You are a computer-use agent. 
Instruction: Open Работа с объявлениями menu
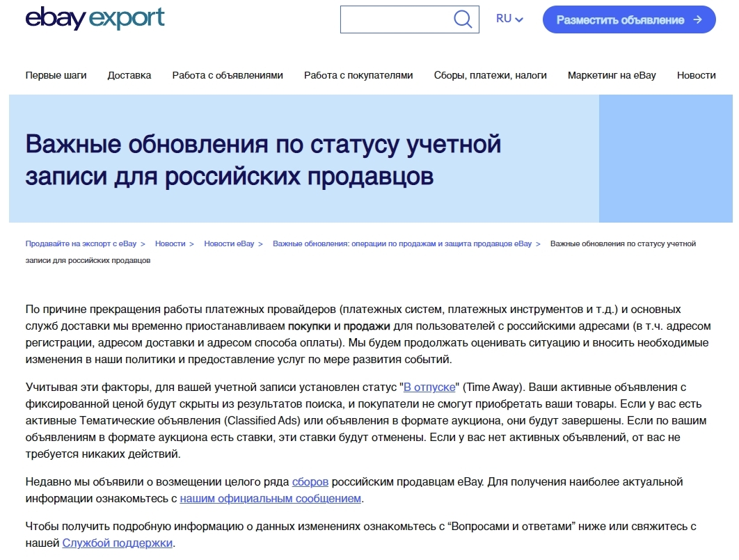[228, 75]
